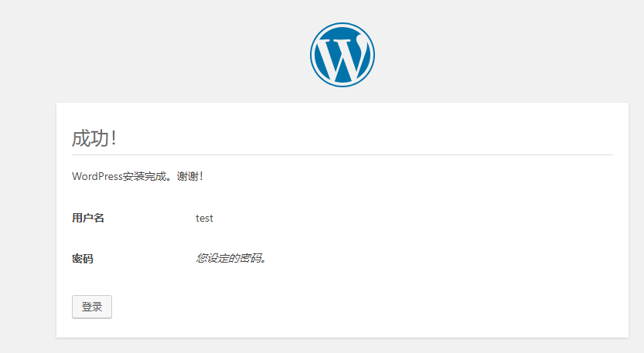Click the 功 character in the heading
644x353 pixels.
pos(99,138)
